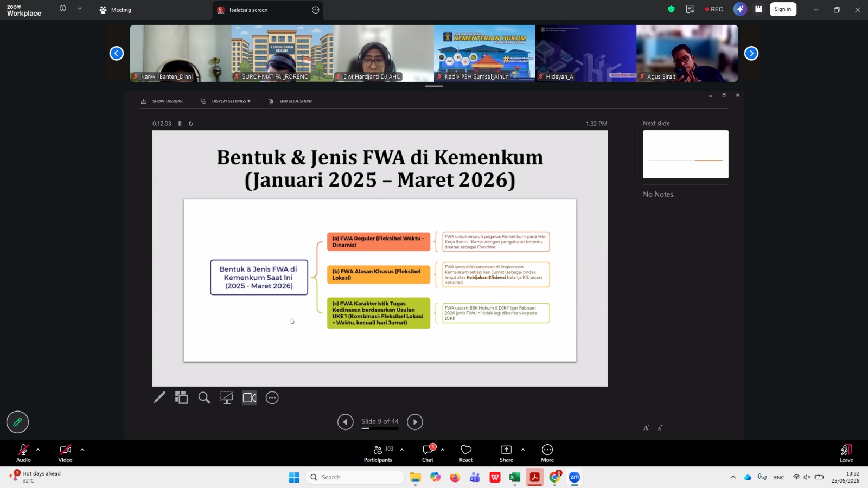Open meeting info icon
The width and height of the screenshot is (868, 488).
[x=63, y=8]
